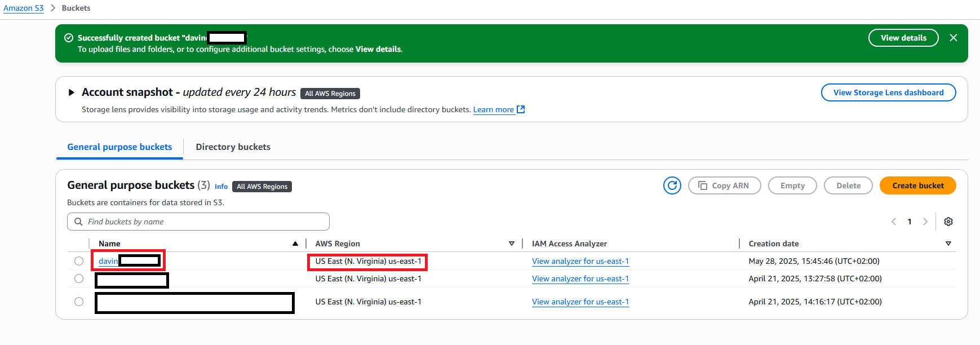The height and width of the screenshot is (345, 980).
Task: Select radio for the bucket created 13:27:58
Action: click(x=79, y=278)
